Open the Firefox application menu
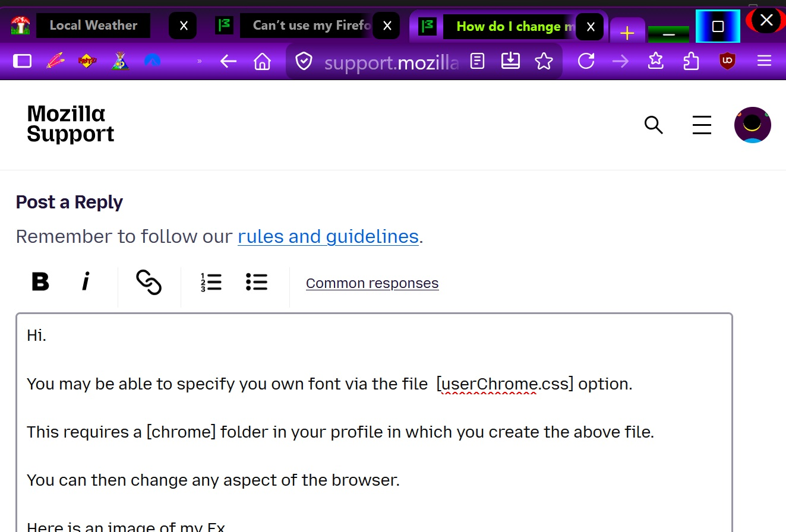Screen dimensions: 786x532 coord(764,61)
